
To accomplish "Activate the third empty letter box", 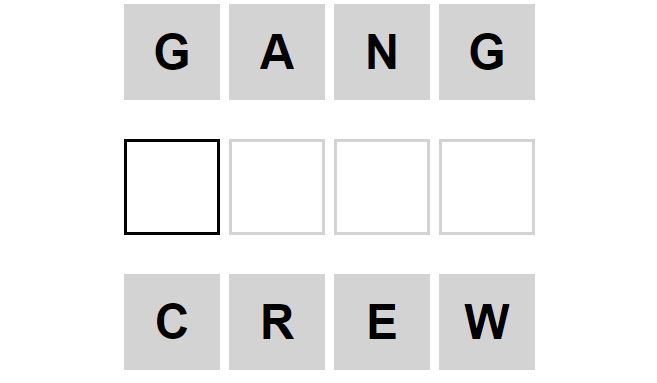I will tap(382, 187).
